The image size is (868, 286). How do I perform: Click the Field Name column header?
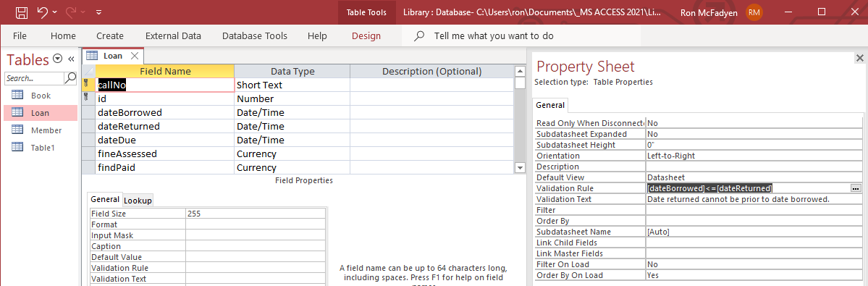pyautogui.click(x=165, y=72)
